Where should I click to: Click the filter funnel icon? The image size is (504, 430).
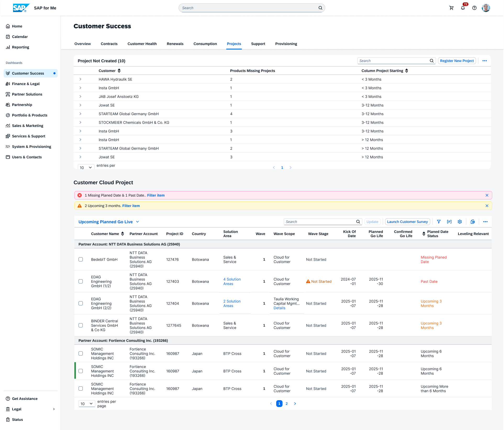[x=439, y=222]
